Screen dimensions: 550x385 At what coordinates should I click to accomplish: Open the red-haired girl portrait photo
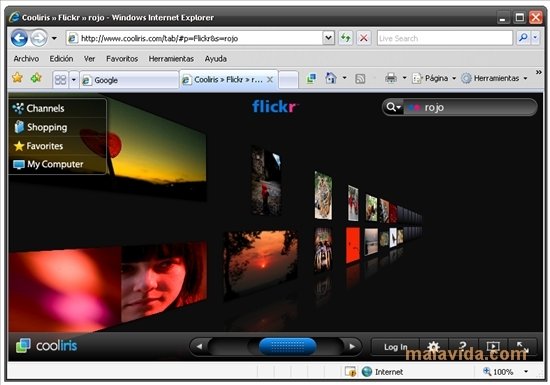pos(164,281)
